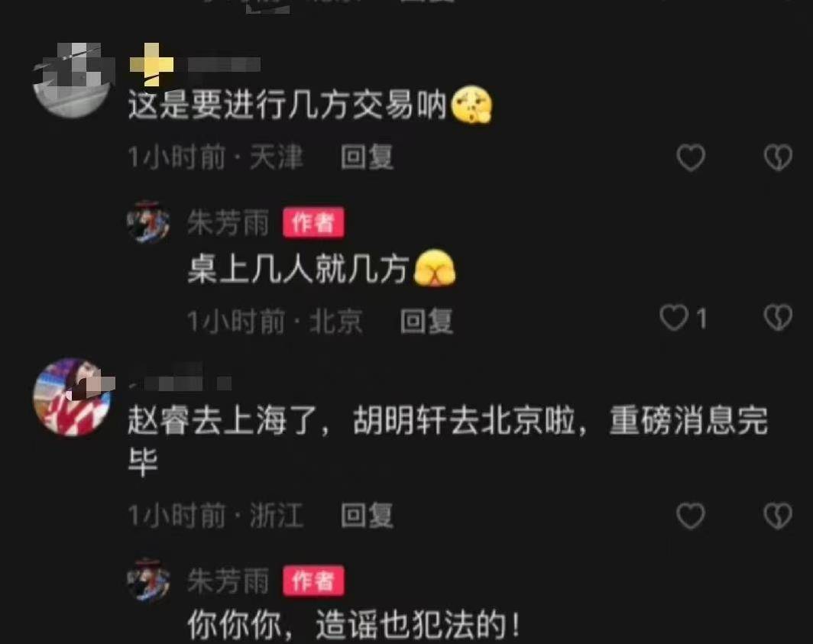Dislike the Tianjin comment with broken heart
The image size is (813, 644).
point(778,157)
